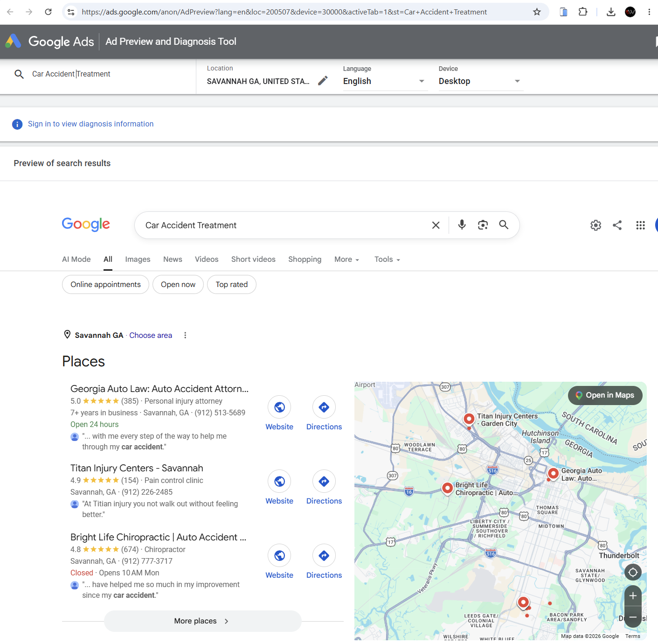Screen dimensions: 658x644
Task: Click the Google search text box
Action: click(284, 225)
